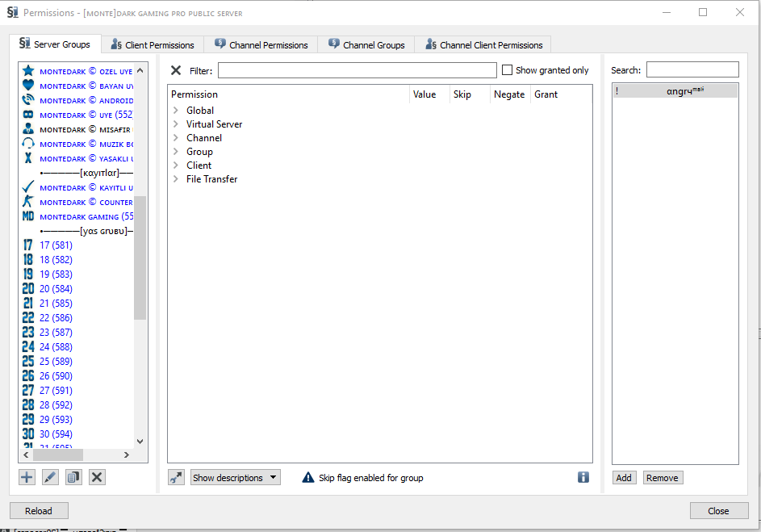Click the Grant column header
The width and height of the screenshot is (761, 532).
(x=561, y=94)
